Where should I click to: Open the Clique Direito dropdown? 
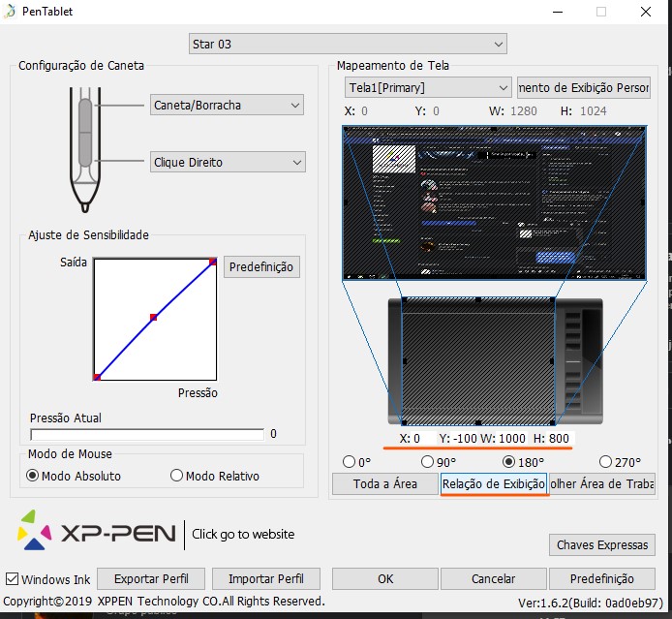(x=228, y=162)
